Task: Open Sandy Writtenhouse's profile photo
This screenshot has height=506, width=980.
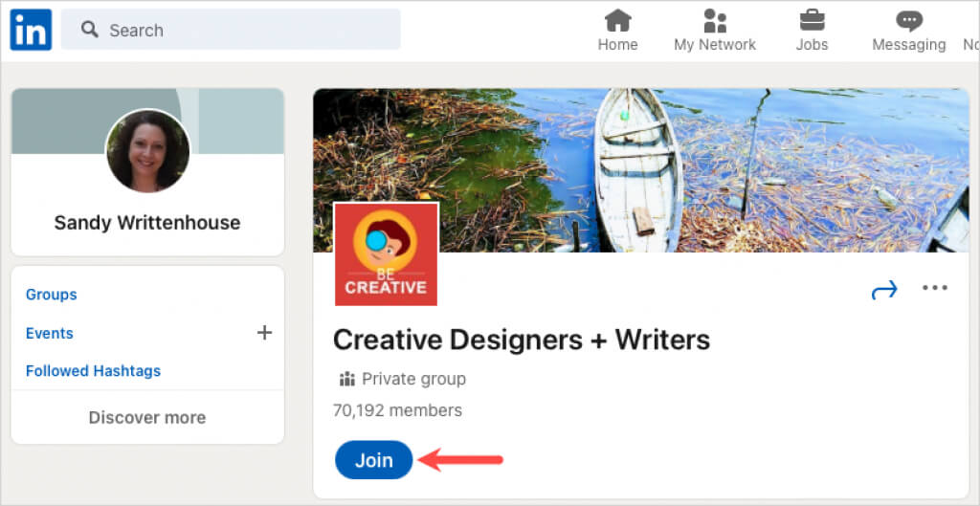Action: (x=147, y=151)
